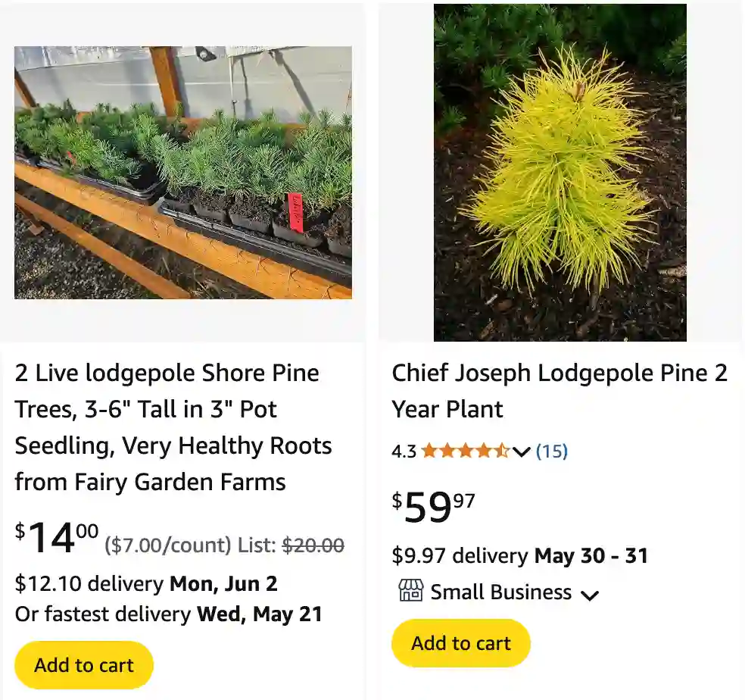Collapse the dropdown arrow beside the review count
This screenshot has width=745, height=700.
click(x=522, y=452)
